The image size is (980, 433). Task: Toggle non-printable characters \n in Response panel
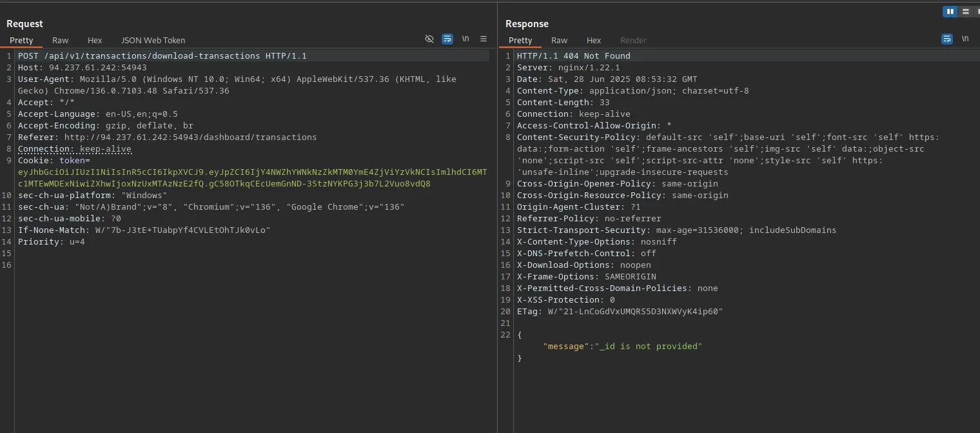tap(965, 39)
